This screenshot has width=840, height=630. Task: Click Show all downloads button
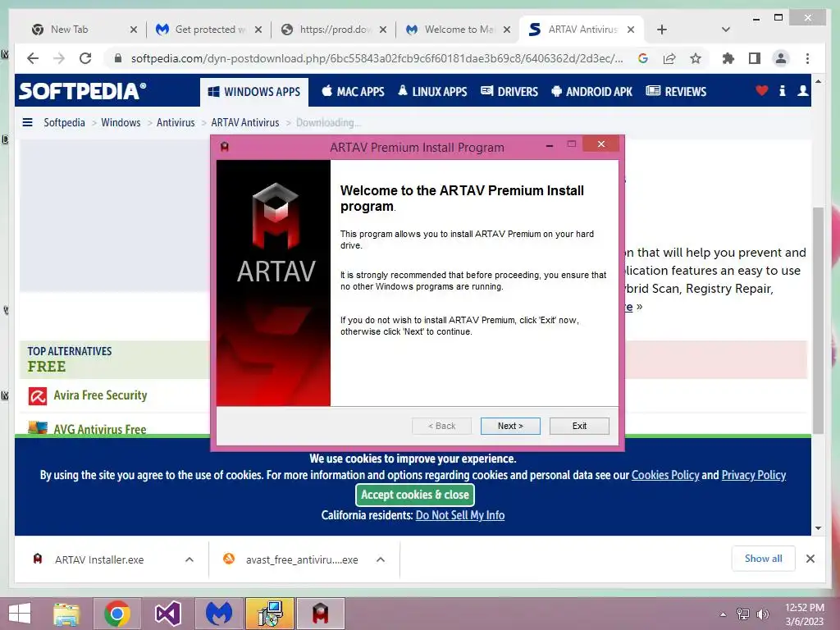tap(764, 559)
